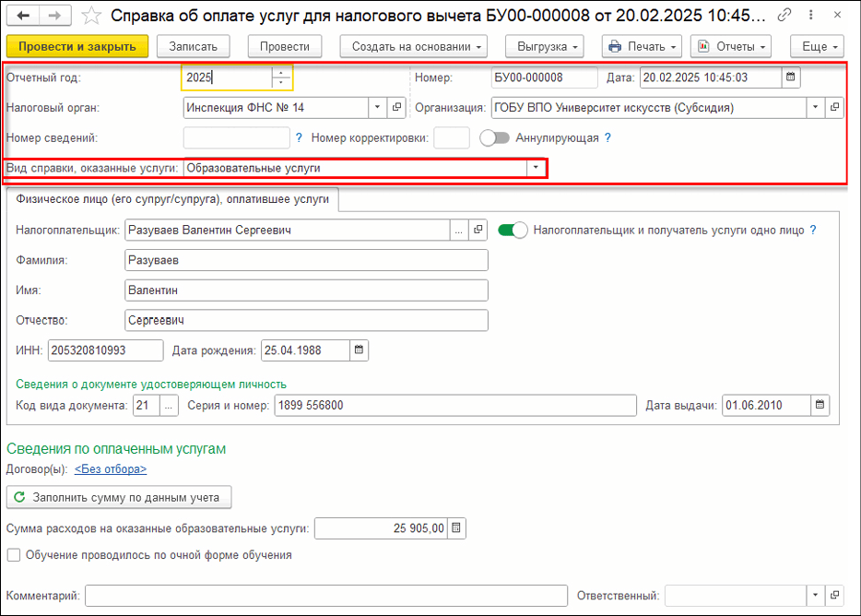
Task: Click the back navigation arrow
Action: [x=24, y=16]
